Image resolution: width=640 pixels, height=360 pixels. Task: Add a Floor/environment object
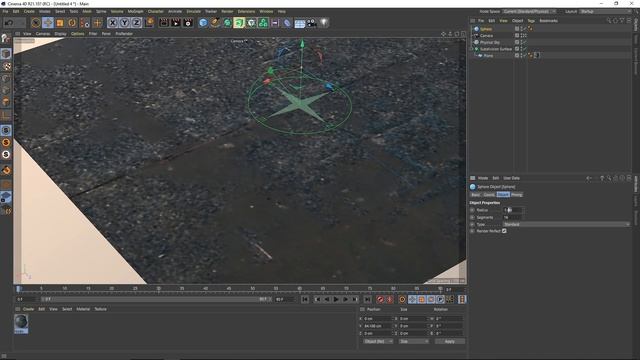300,23
